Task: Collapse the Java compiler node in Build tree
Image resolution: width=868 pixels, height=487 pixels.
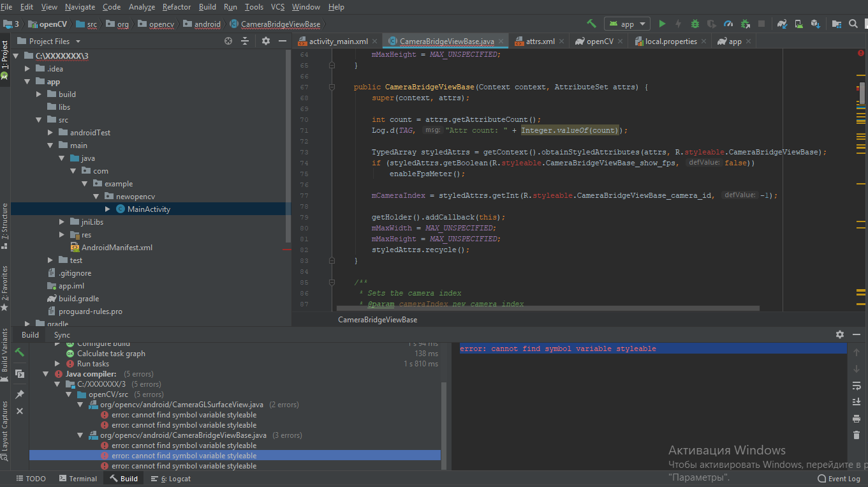Action: [x=45, y=374]
